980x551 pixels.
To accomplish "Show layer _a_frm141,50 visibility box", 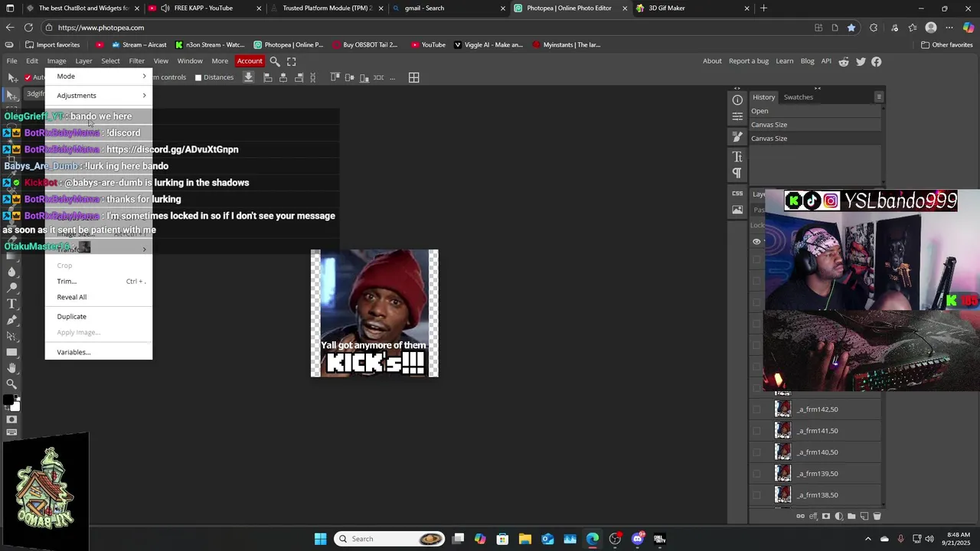I will [x=757, y=431].
